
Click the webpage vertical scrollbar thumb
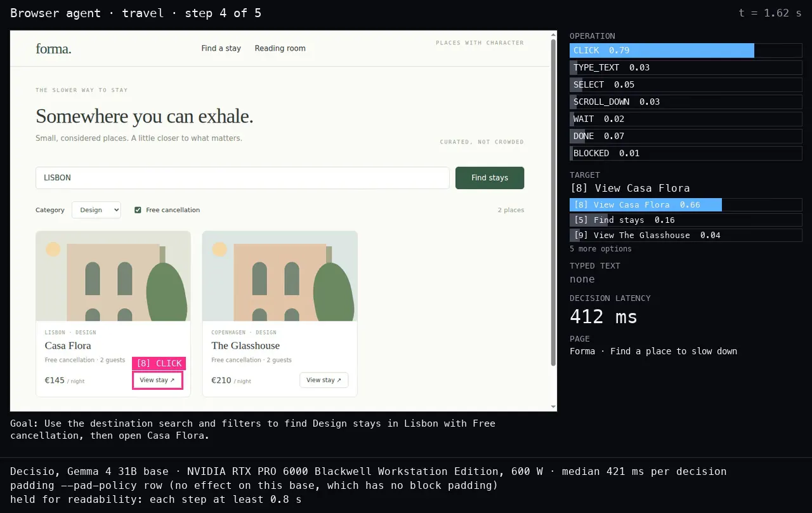pos(553,202)
